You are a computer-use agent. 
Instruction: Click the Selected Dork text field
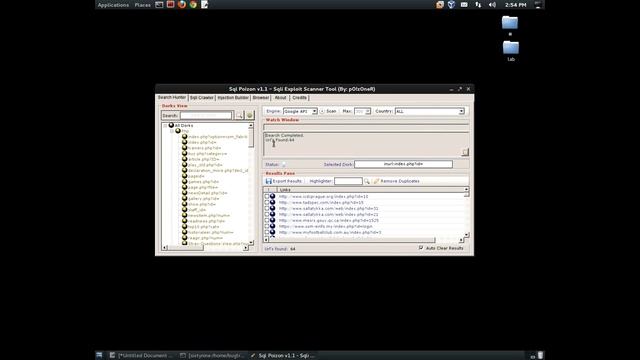point(403,164)
